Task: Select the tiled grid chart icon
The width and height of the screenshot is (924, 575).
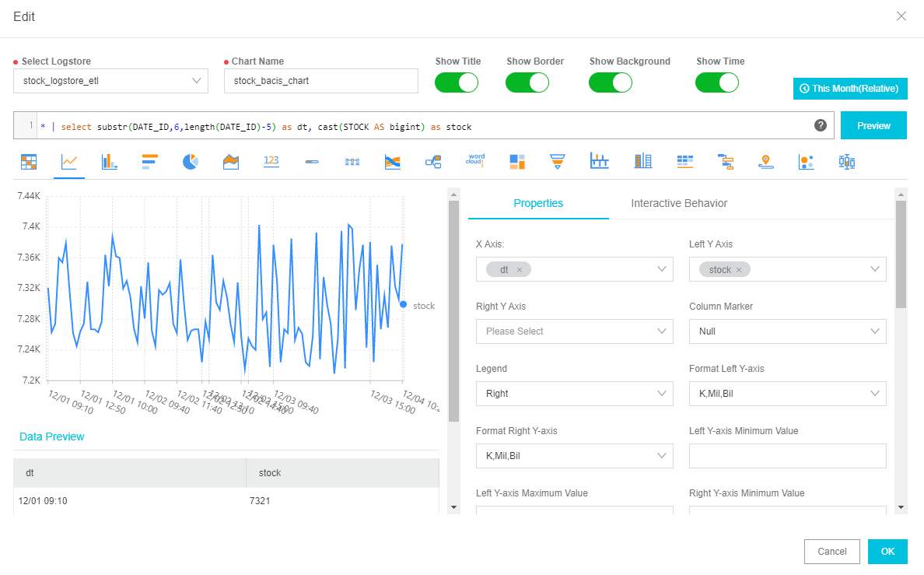Action: (x=684, y=162)
